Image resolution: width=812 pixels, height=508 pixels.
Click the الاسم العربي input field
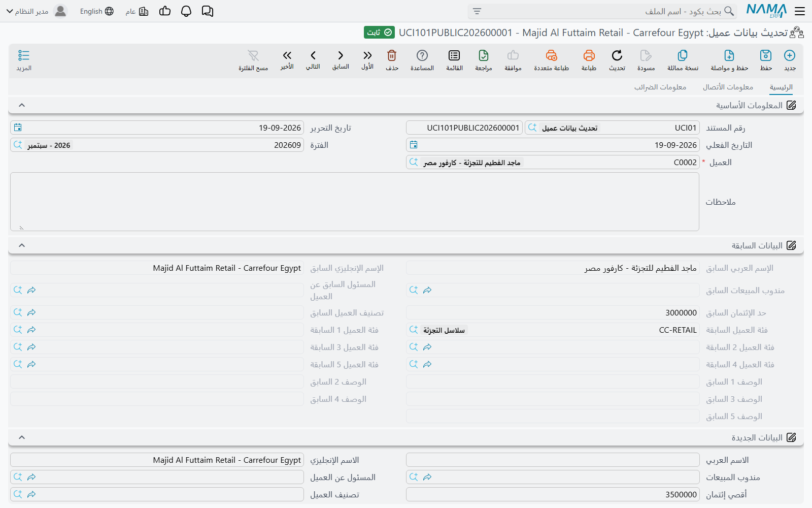[x=553, y=460]
